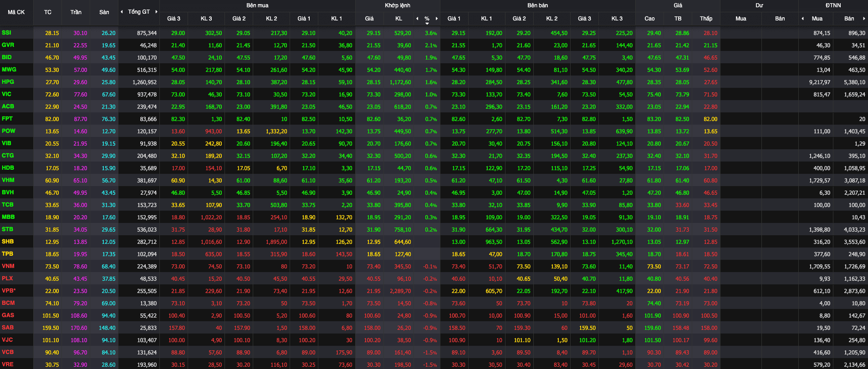Sort by the Trần ceiling price header

coord(76,12)
